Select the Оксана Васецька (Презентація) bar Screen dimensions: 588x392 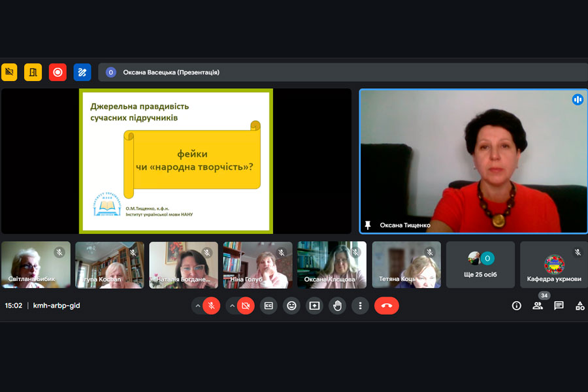[x=343, y=73]
